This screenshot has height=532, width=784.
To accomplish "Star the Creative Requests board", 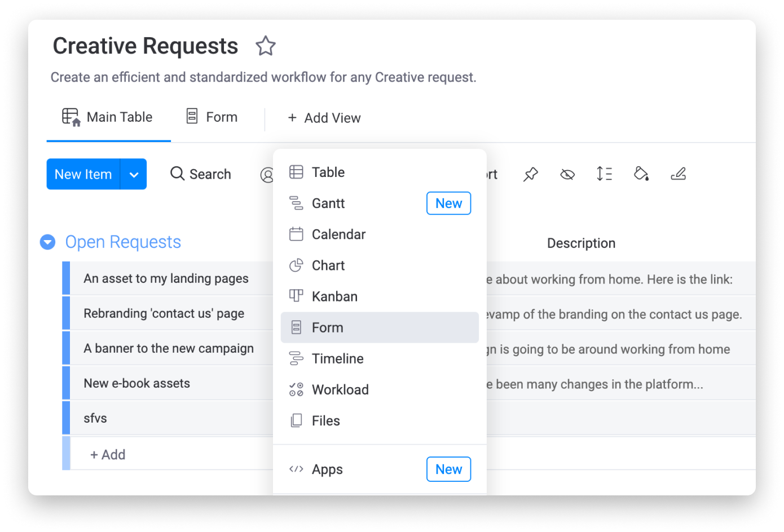I will (x=265, y=46).
